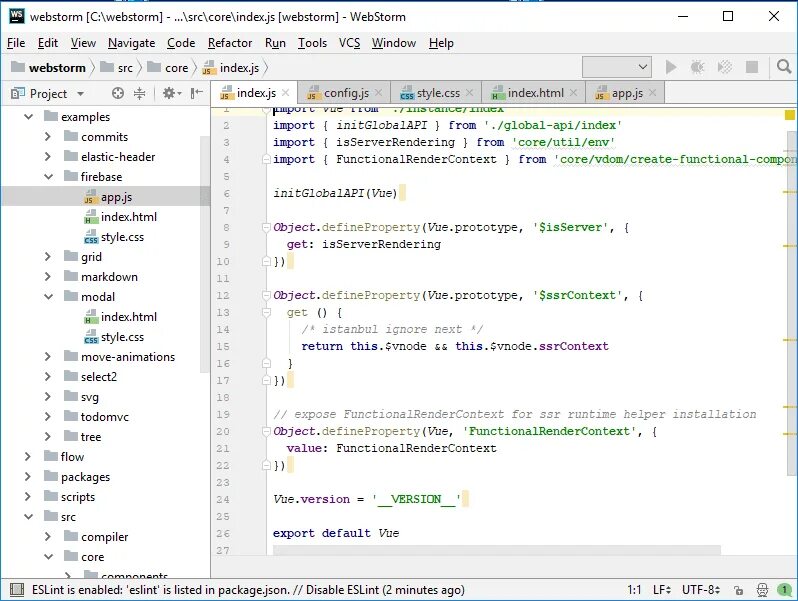Click UTF-8 encoding in status bar
798x601 pixels.
(x=701, y=590)
